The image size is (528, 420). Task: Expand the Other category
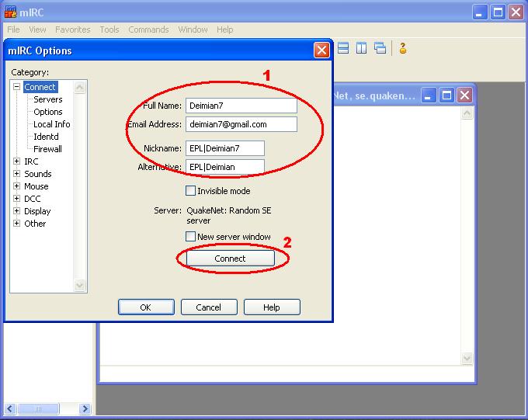pos(16,224)
